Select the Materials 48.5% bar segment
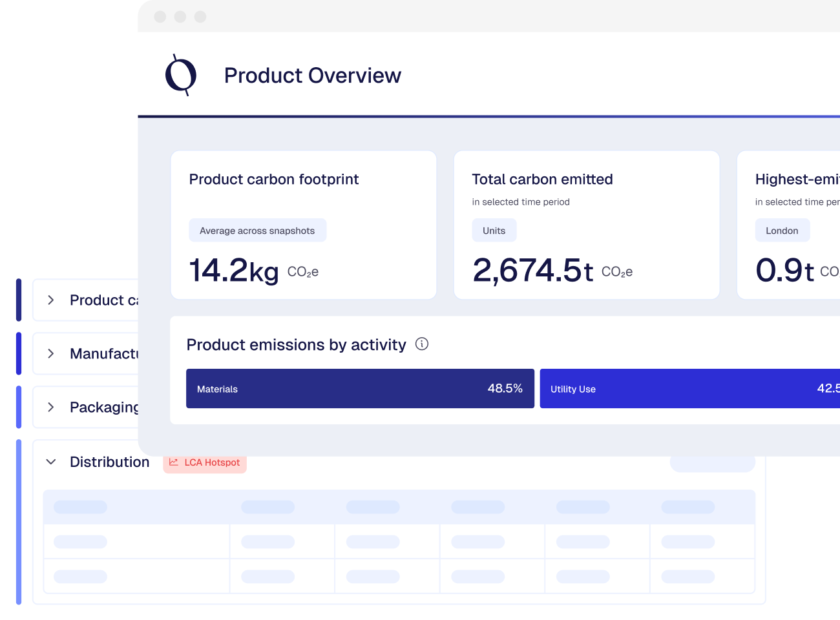 (x=360, y=389)
